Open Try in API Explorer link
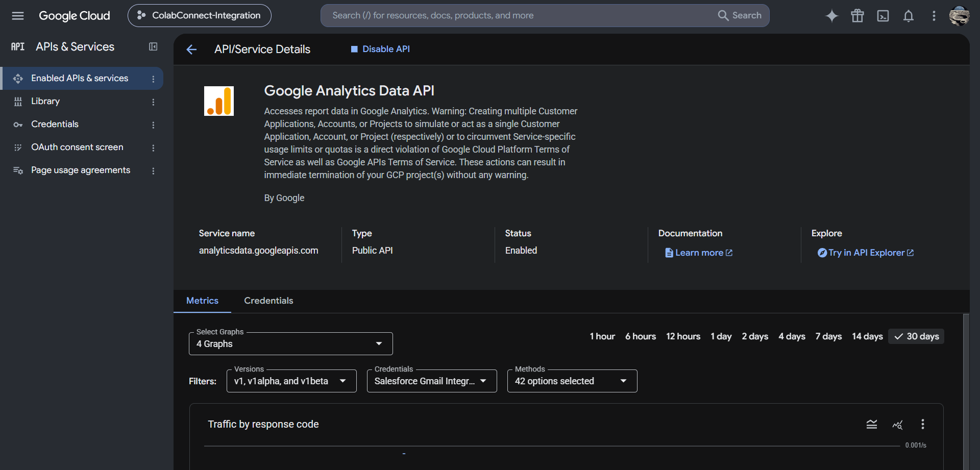 pyautogui.click(x=866, y=253)
